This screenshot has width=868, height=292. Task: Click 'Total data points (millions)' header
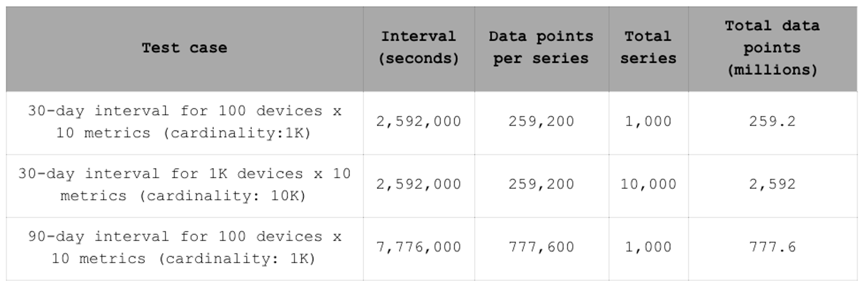tap(772, 48)
